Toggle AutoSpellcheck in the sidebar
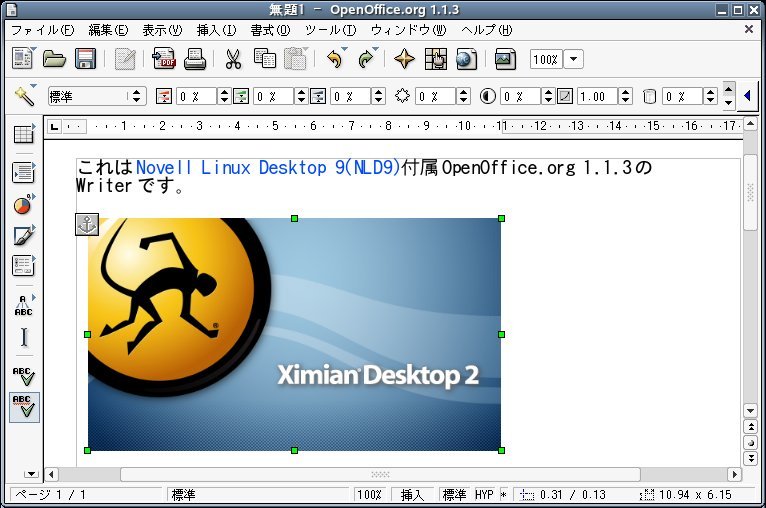766x508 pixels. (x=24, y=407)
